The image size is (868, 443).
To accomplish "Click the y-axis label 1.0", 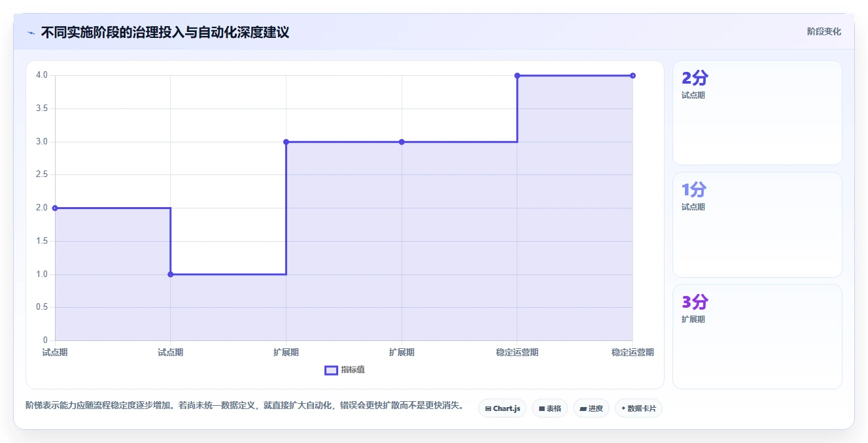I will [42, 274].
